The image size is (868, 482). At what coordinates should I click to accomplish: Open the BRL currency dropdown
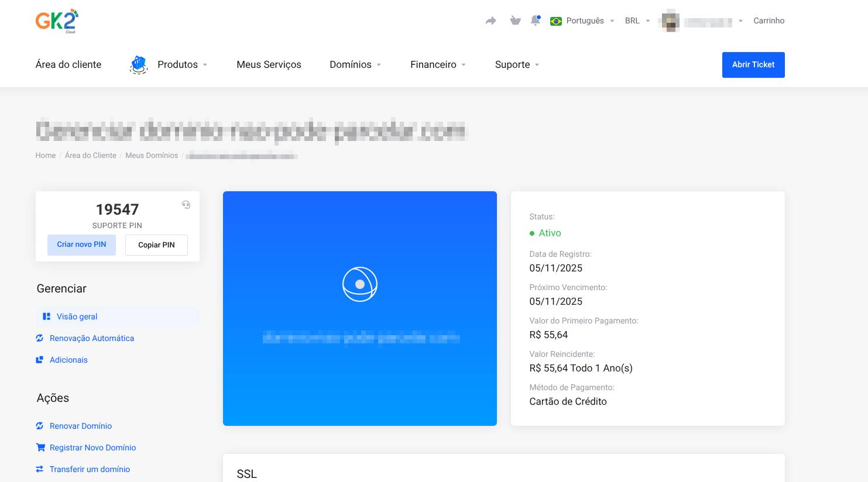tap(637, 21)
